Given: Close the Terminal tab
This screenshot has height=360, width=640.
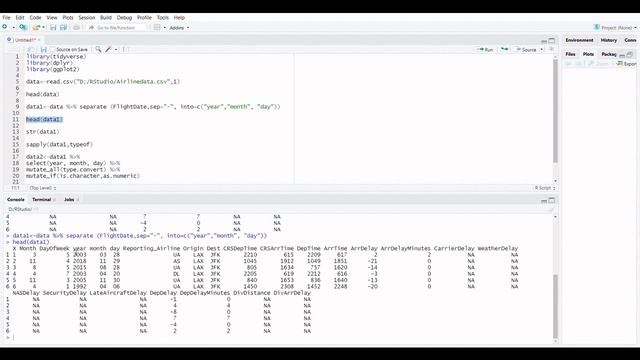Looking at the screenshot, I should (x=54, y=200).
